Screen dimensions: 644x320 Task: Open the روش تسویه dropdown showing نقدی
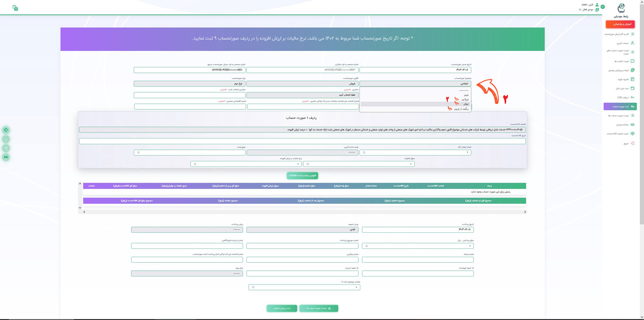click(302, 229)
